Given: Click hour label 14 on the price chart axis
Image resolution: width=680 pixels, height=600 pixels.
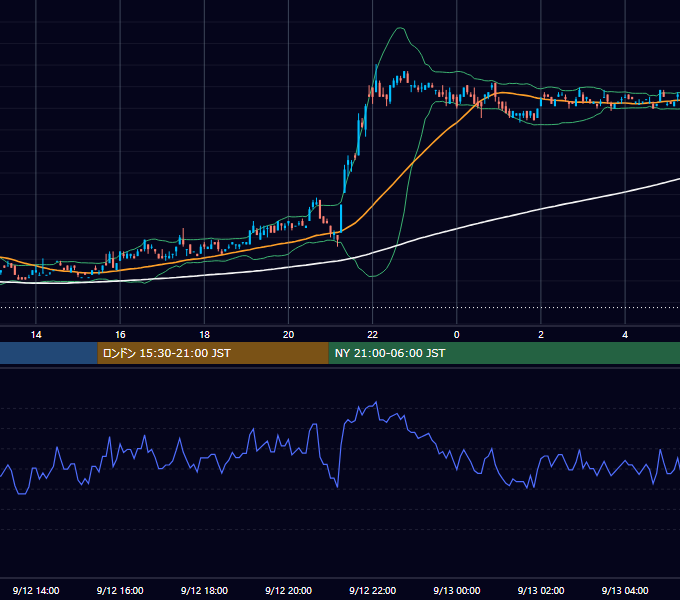Looking at the screenshot, I should 36,335.
